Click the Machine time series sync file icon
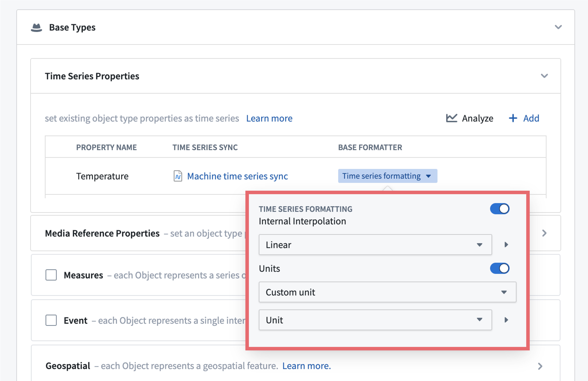 point(178,176)
